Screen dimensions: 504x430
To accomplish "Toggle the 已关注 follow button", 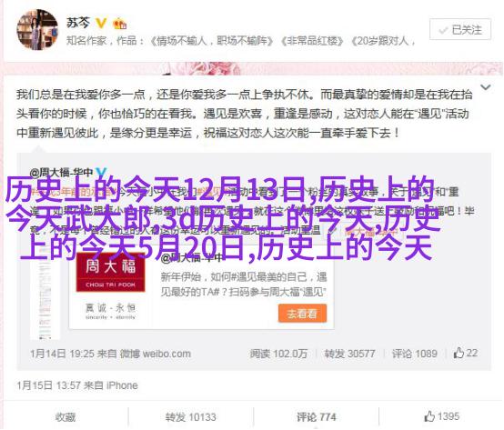I will click(x=460, y=29).
